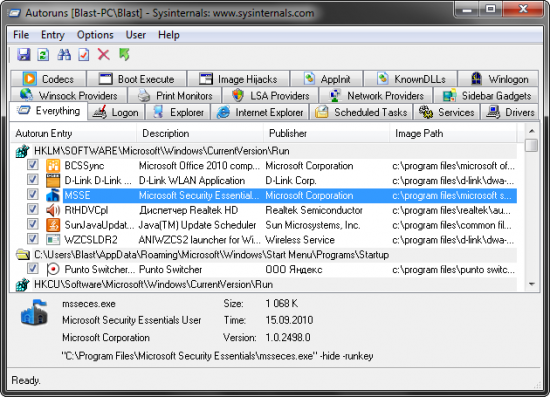Click the RtHDVCpl speaker icon
The image size is (550, 397).
(53, 210)
